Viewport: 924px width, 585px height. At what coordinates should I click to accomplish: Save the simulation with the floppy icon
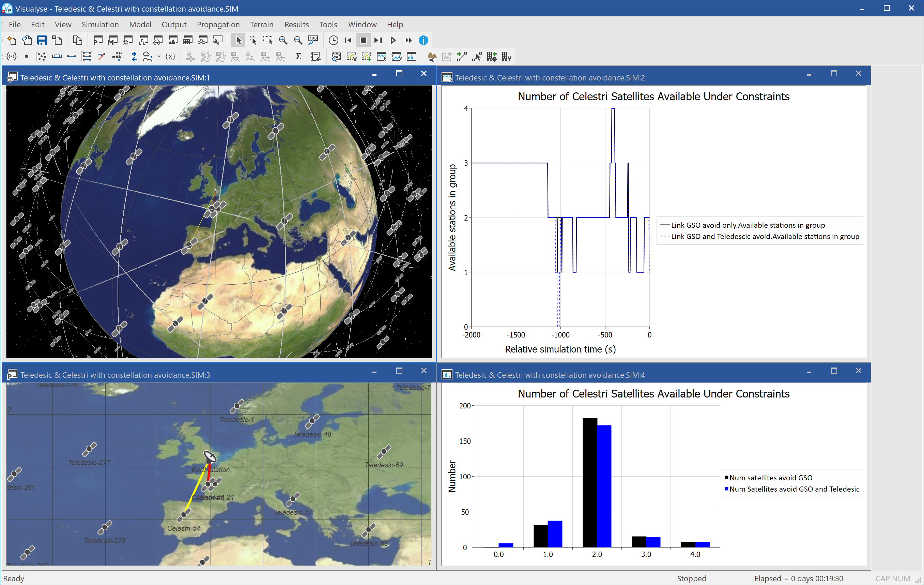[42, 40]
